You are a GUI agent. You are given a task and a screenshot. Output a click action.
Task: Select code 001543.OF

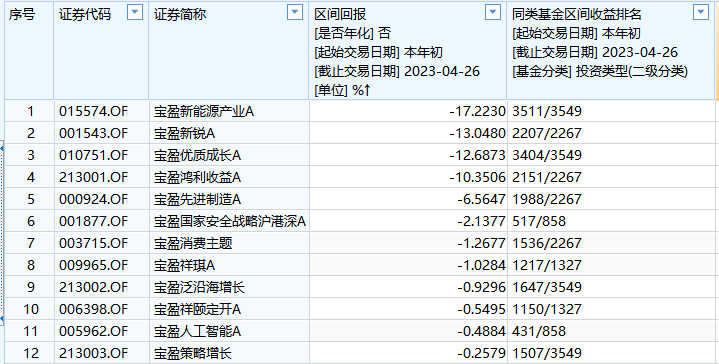[x=93, y=133]
